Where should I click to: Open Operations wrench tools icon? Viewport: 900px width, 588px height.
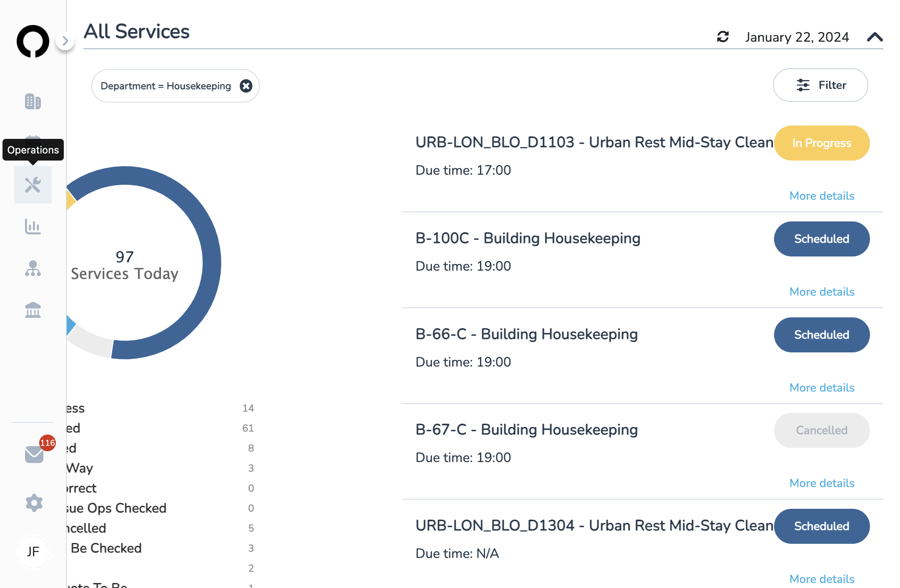(33, 185)
